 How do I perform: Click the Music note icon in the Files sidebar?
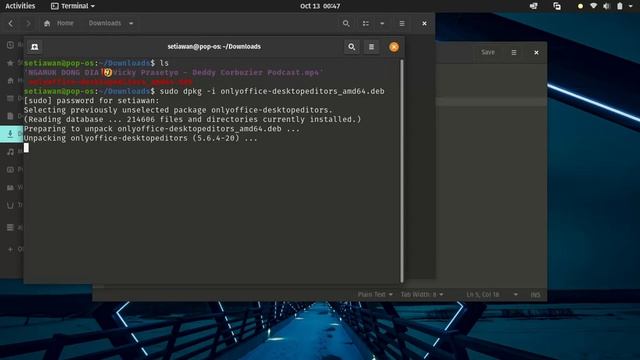pyautogui.click(x=11, y=151)
